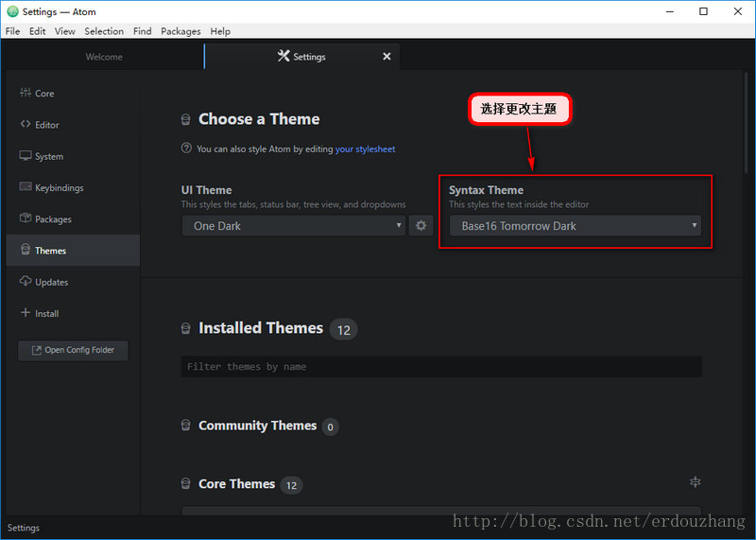Open the Keybindings panel
756x540 pixels.
point(73,187)
